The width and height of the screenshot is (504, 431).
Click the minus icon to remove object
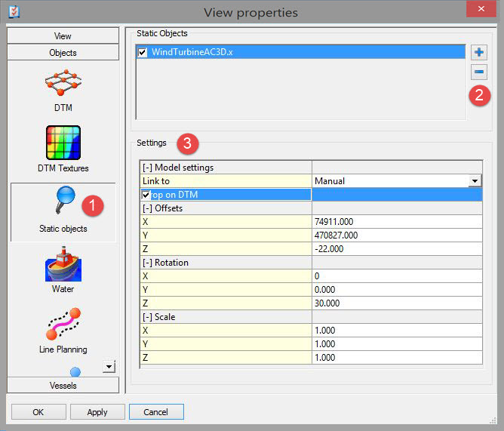tap(479, 72)
